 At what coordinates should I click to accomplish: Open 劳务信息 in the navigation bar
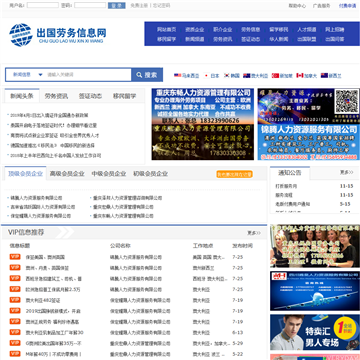tap(251, 29)
